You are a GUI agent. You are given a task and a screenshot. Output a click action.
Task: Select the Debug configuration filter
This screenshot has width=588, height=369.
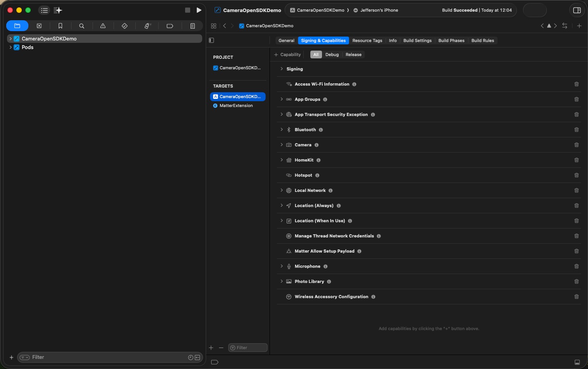click(x=332, y=54)
